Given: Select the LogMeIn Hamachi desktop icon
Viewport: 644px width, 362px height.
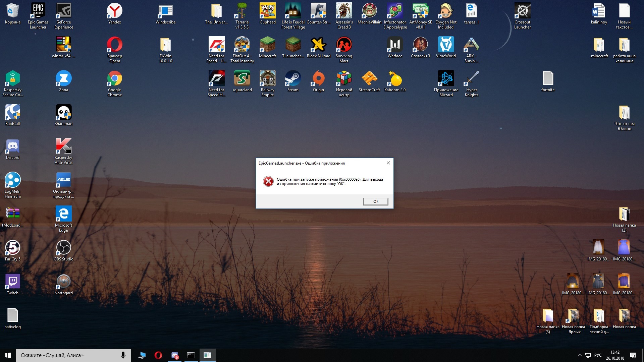Looking at the screenshot, I should pos(13,185).
